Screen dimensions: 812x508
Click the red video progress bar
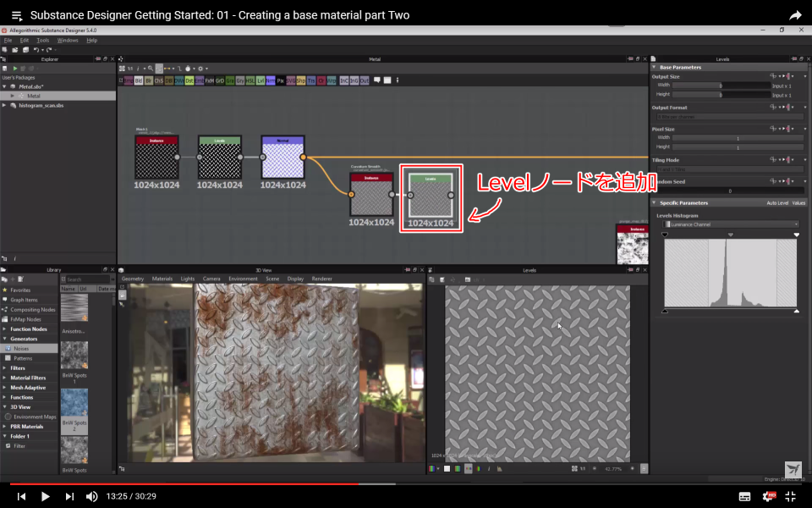(184, 484)
